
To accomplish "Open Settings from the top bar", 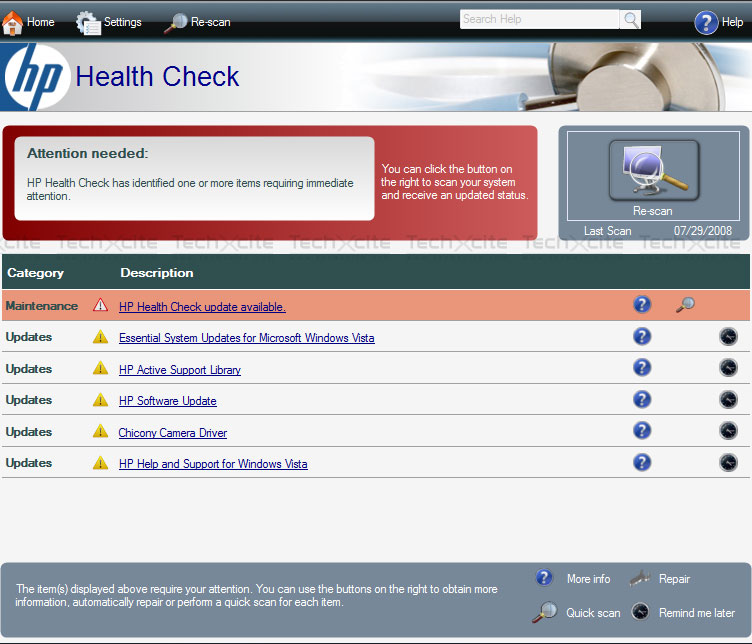I will [x=109, y=22].
